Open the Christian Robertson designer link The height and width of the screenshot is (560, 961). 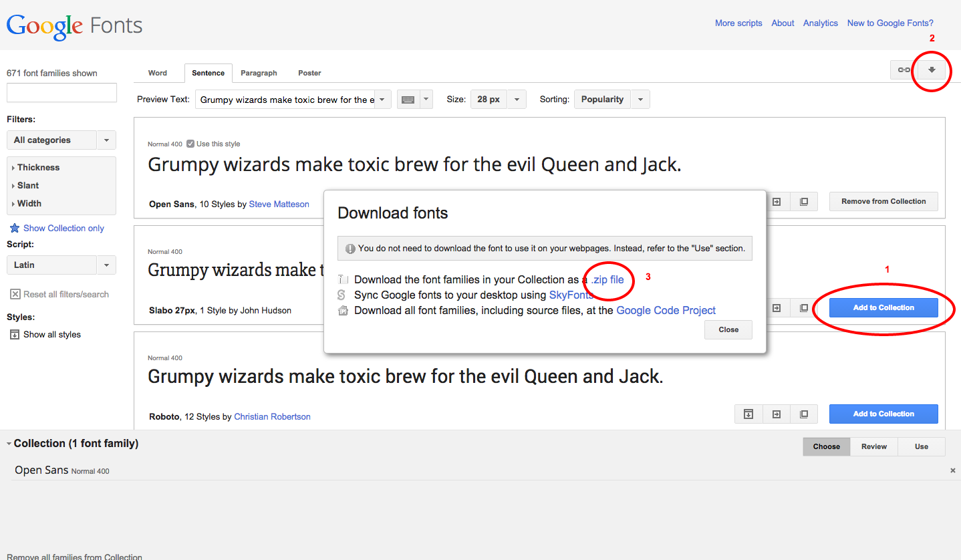coord(272,416)
